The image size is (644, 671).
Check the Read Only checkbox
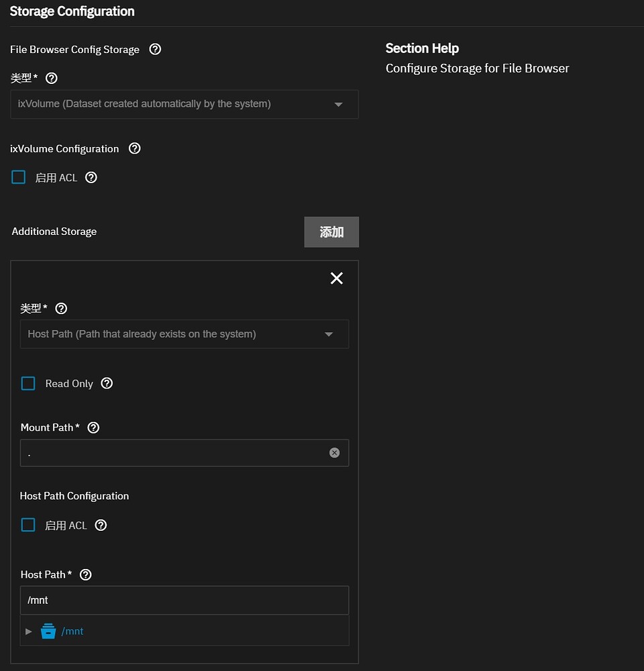point(28,383)
